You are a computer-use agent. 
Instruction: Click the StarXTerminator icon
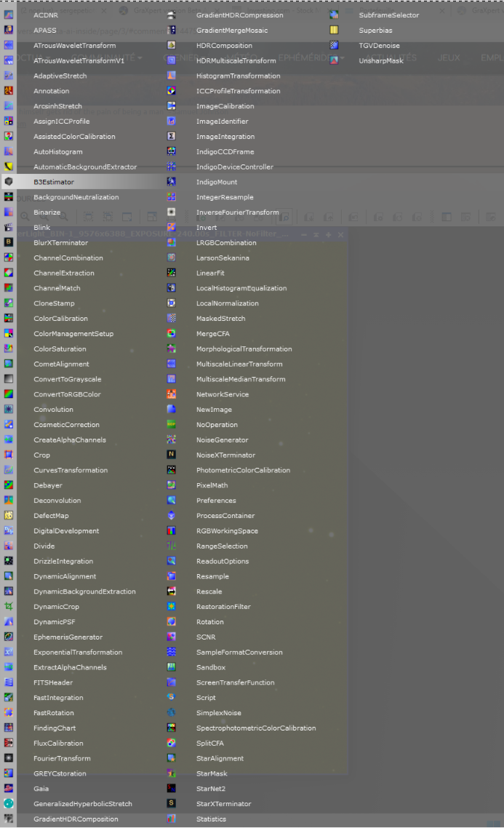pyautogui.click(x=171, y=804)
